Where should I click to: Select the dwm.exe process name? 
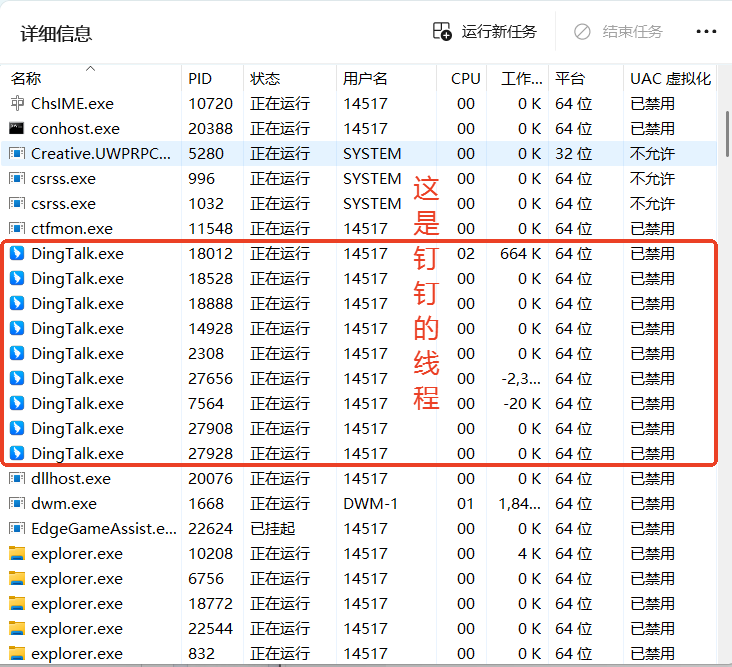(x=64, y=504)
